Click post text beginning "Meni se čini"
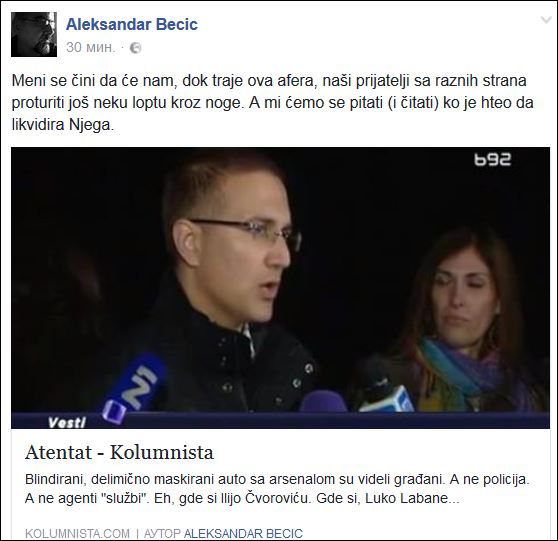 272,103
